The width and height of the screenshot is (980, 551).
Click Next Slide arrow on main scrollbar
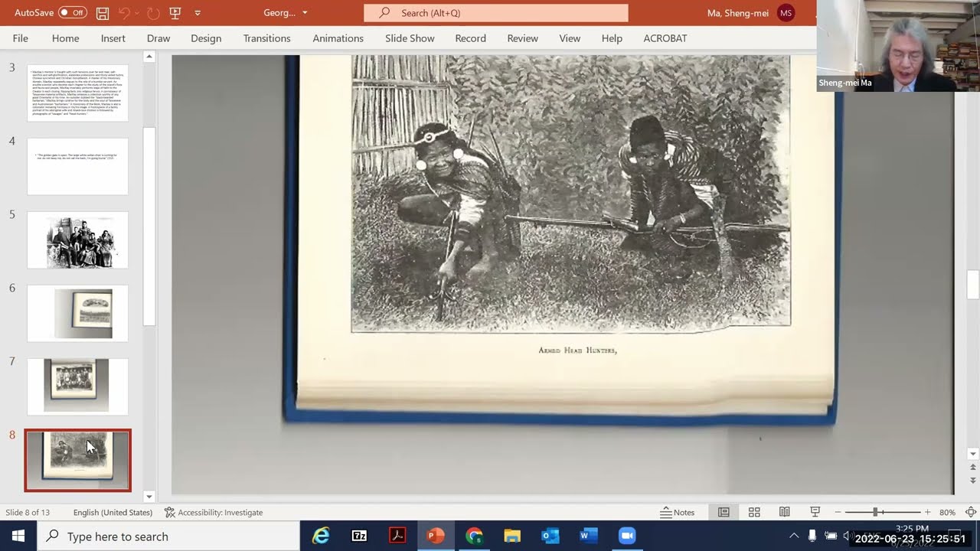[x=973, y=479]
